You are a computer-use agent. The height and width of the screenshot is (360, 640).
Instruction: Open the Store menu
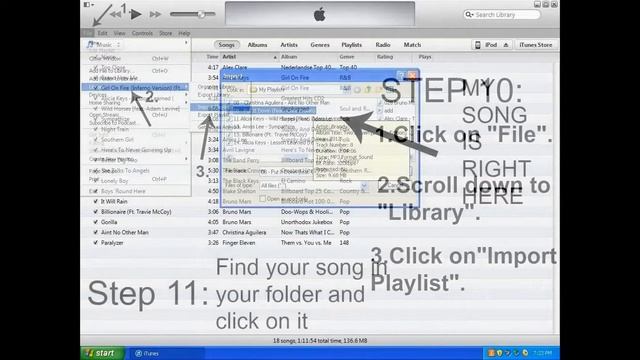click(x=165, y=33)
